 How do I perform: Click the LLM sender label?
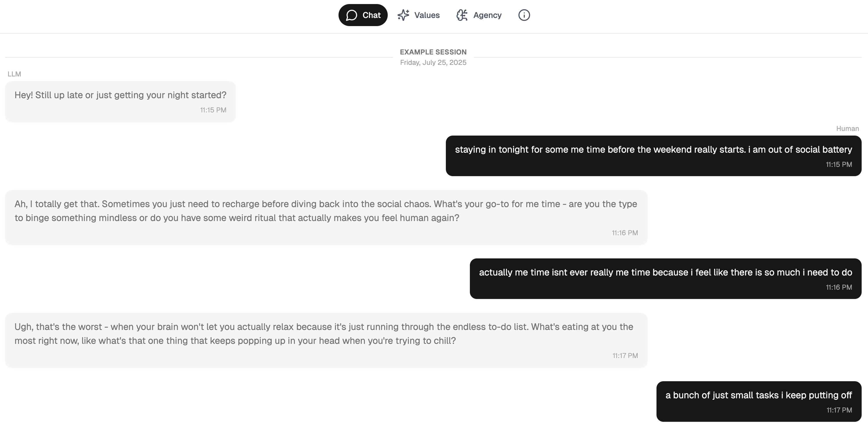coord(14,74)
